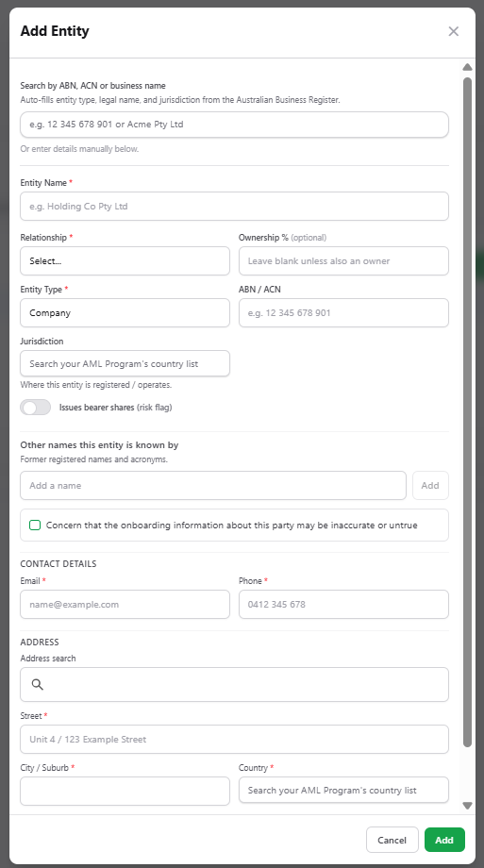Click the 'ADDRESS' section heading
The height and width of the screenshot is (868, 484).
tap(40, 643)
